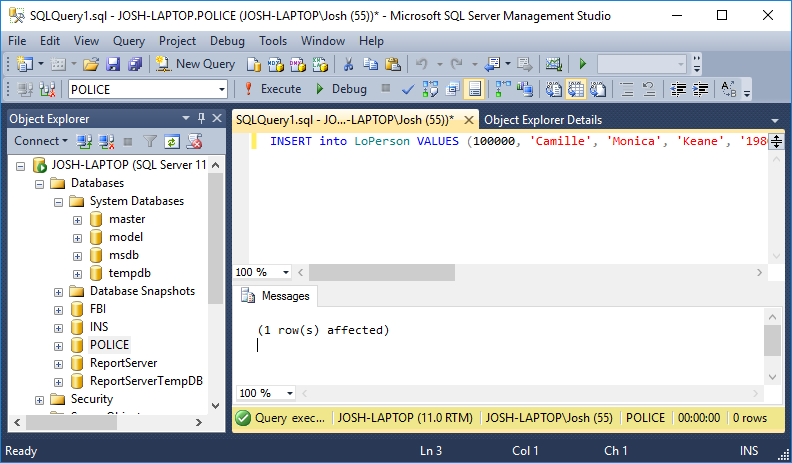Toggle Include Client Statistics icon
The height and width of the screenshot is (463, 792).
[525, 89]
